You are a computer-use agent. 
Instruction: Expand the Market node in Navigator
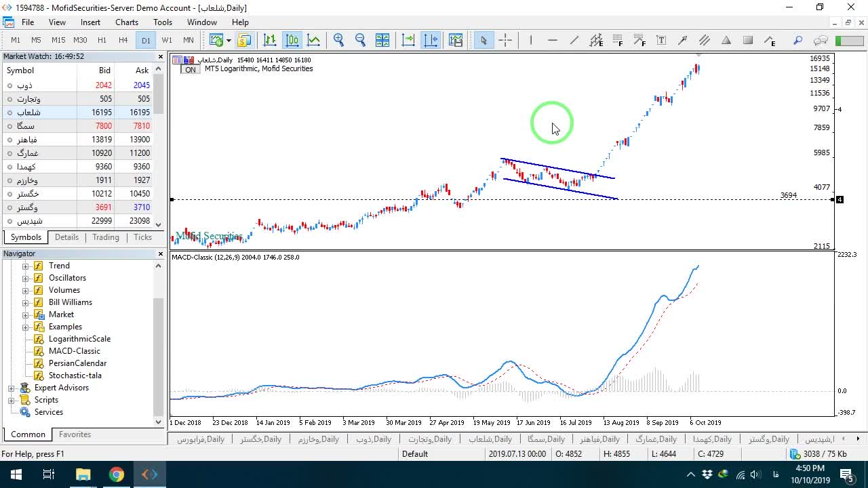pos(26,314)
